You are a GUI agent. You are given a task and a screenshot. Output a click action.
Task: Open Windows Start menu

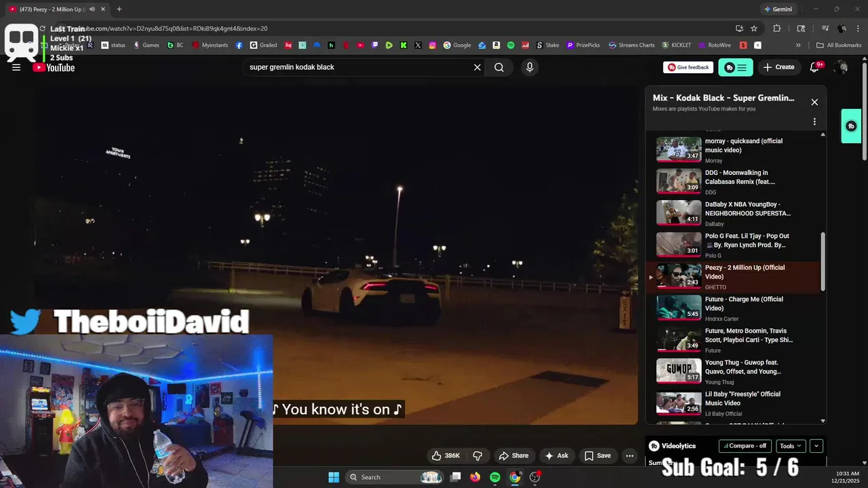coord(334,477)
